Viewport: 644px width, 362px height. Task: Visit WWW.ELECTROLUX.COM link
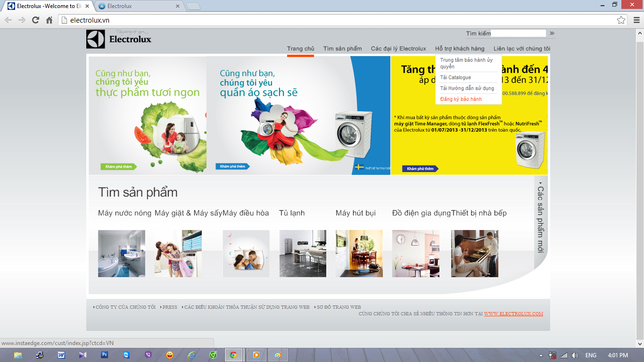coord(513,313)
